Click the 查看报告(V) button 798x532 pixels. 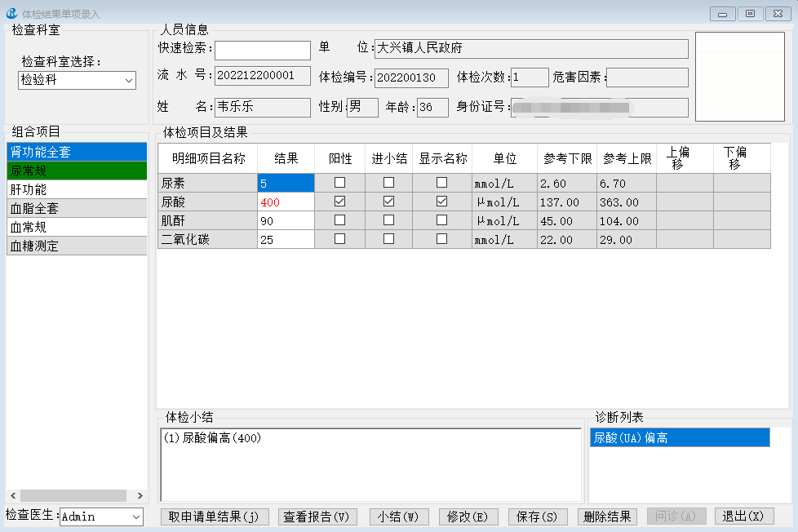pyautogui.click(x=315, y=516)
